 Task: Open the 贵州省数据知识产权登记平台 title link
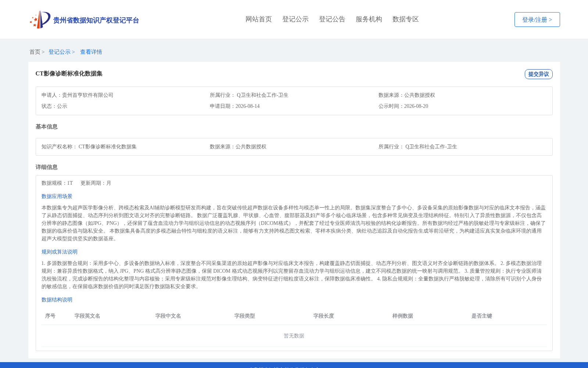tap(96, 20)
